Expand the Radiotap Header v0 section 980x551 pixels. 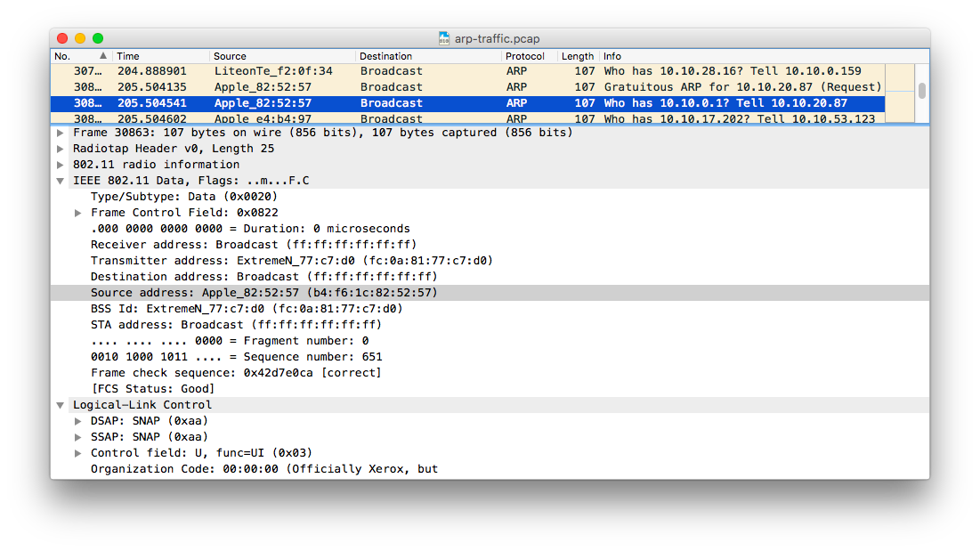click(x=60, y=149)
